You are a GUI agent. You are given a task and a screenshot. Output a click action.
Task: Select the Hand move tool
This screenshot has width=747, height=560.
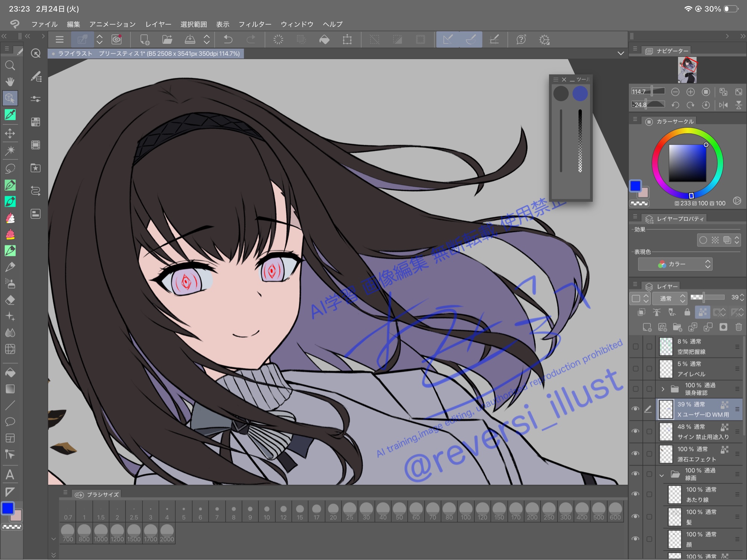click(x=10, y=82)
